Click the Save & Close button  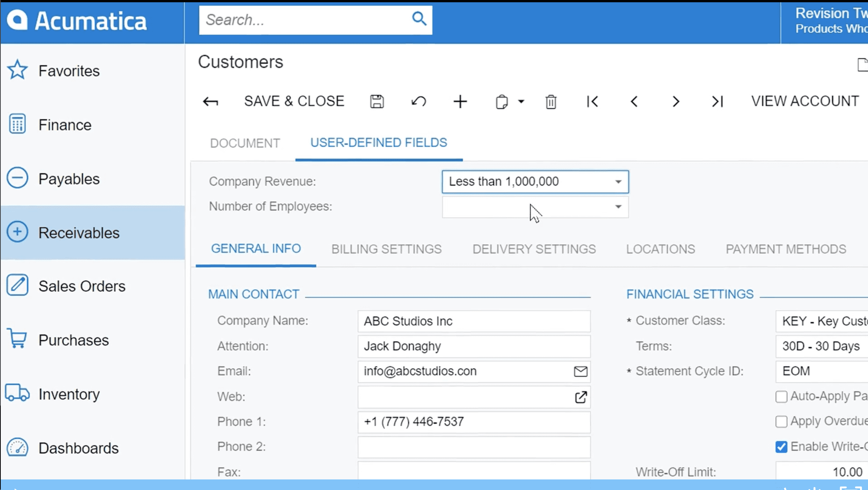pyautogui.click(x=294, y=101)
